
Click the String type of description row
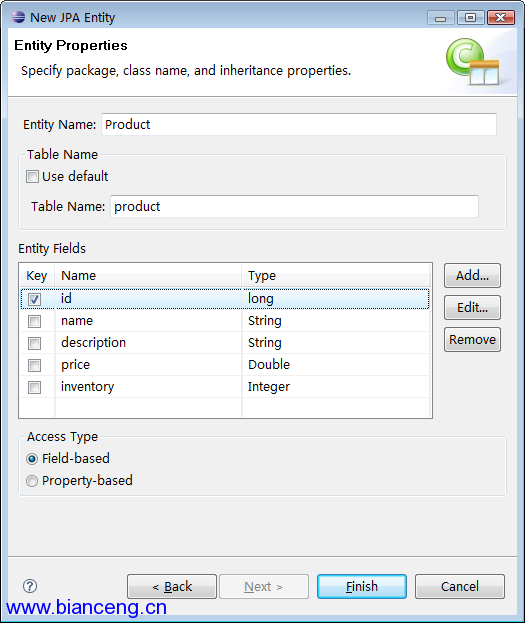(335, 342)
